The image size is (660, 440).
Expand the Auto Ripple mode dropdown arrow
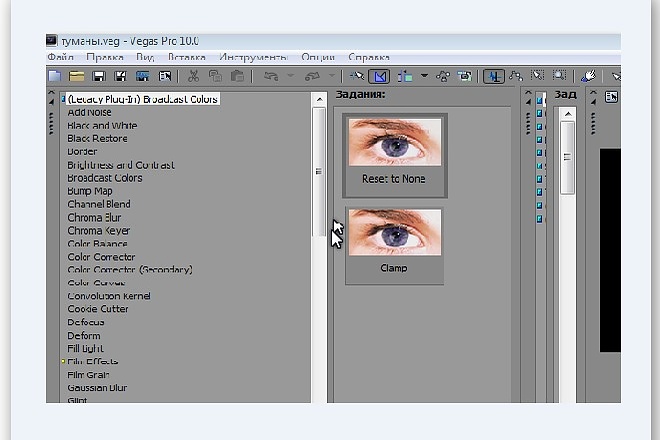tap(424, 76)
